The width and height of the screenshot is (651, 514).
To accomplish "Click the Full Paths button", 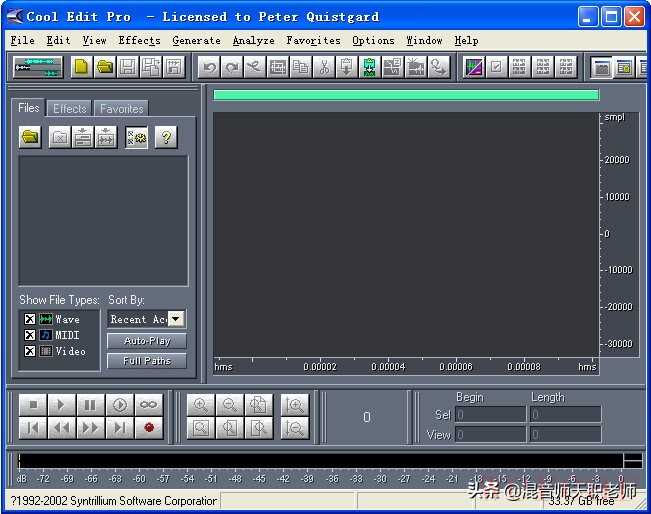I will (147, 361).
